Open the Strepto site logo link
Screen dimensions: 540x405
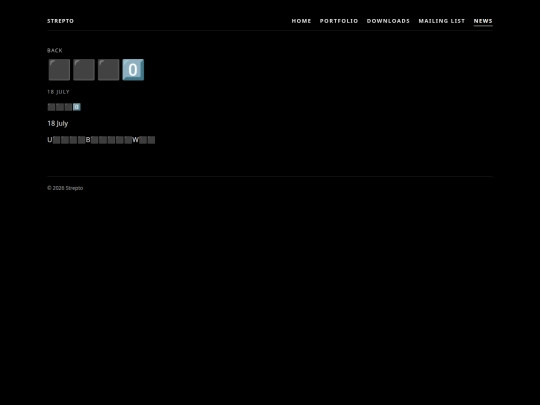pos(60,21)
